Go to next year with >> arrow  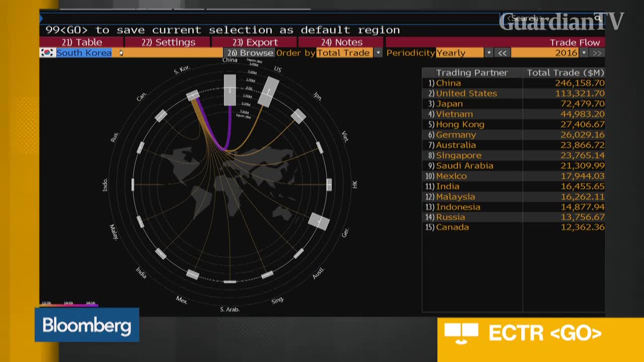597,53
